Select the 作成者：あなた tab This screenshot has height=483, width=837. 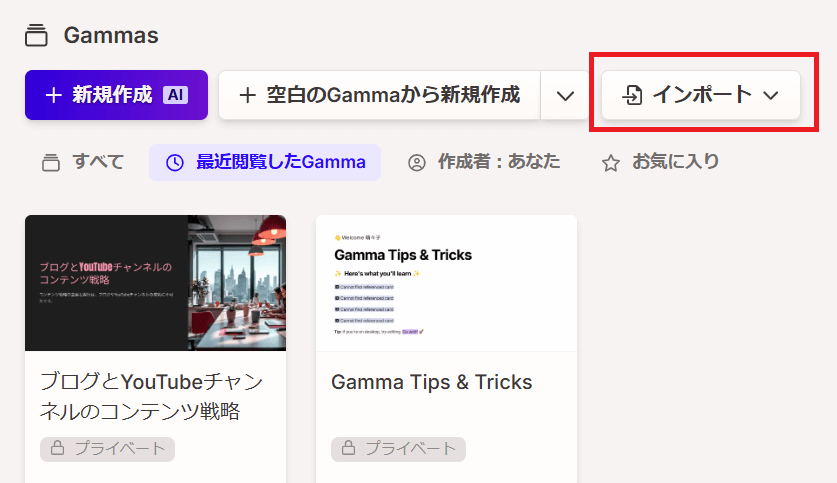click(484, 162)
